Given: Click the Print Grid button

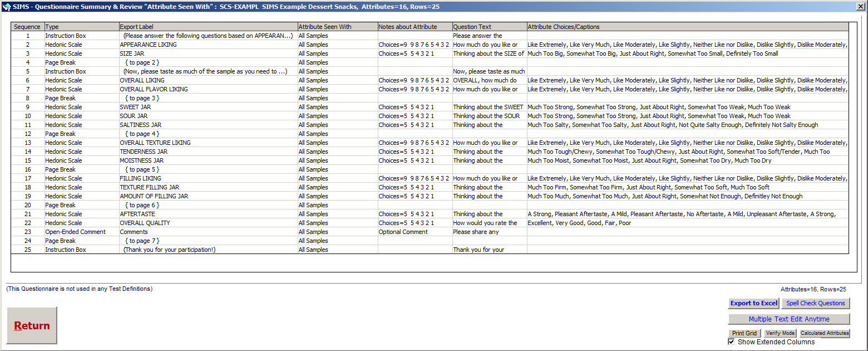Looking at the screenshot, I should [744, 333].
